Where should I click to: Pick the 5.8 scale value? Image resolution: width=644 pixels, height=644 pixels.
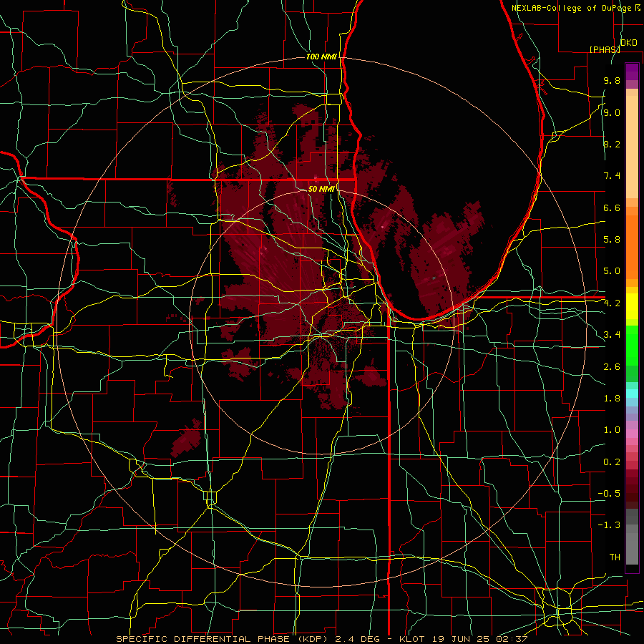612,240
